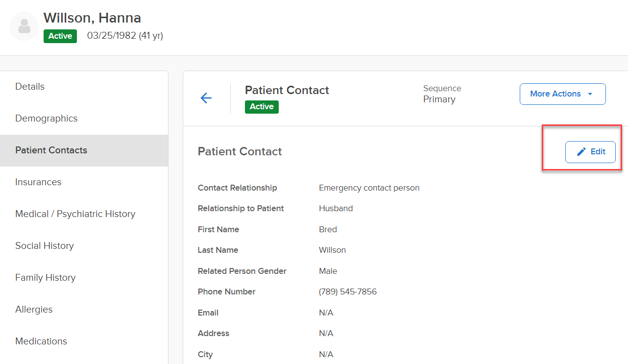Viewport: 628px width, 364px height.
Task: Click the patient name Willson, Hanna
Action: [x=92, y=18]
